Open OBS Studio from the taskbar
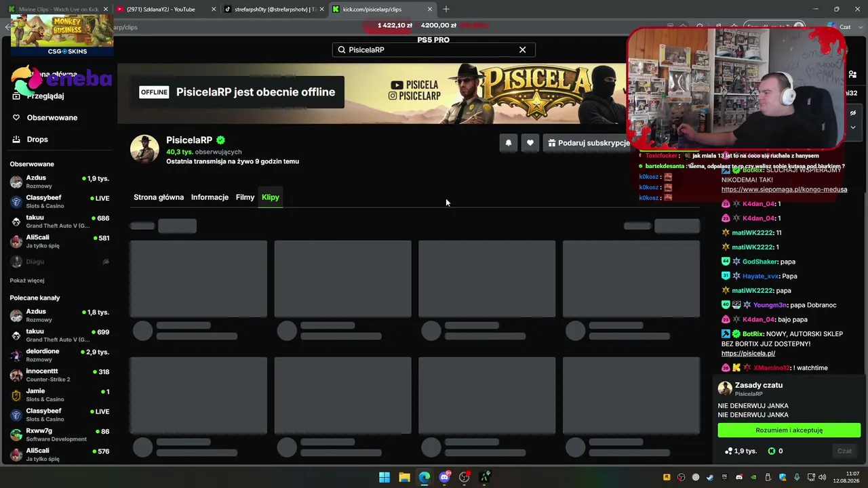This screenshot has width=868, height=488. [x=465, y=477]
